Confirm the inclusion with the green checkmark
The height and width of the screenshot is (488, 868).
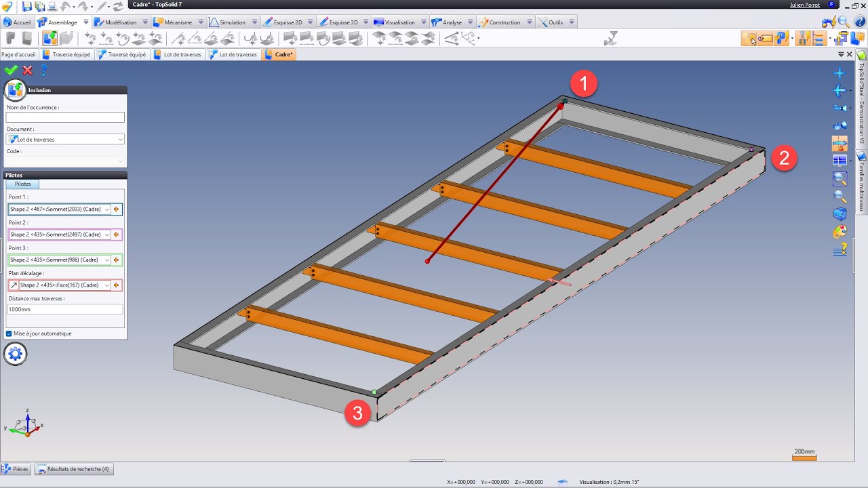[10, 70]
